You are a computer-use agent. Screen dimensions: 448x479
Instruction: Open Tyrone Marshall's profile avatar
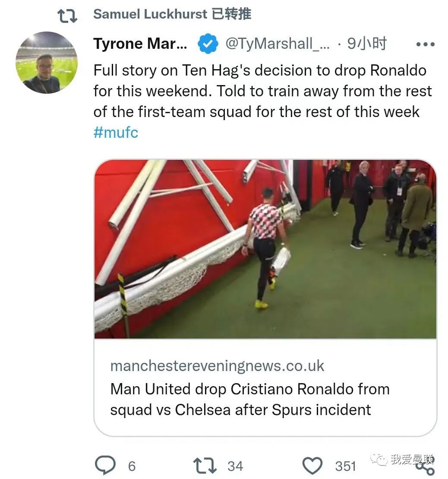[47, 63]
